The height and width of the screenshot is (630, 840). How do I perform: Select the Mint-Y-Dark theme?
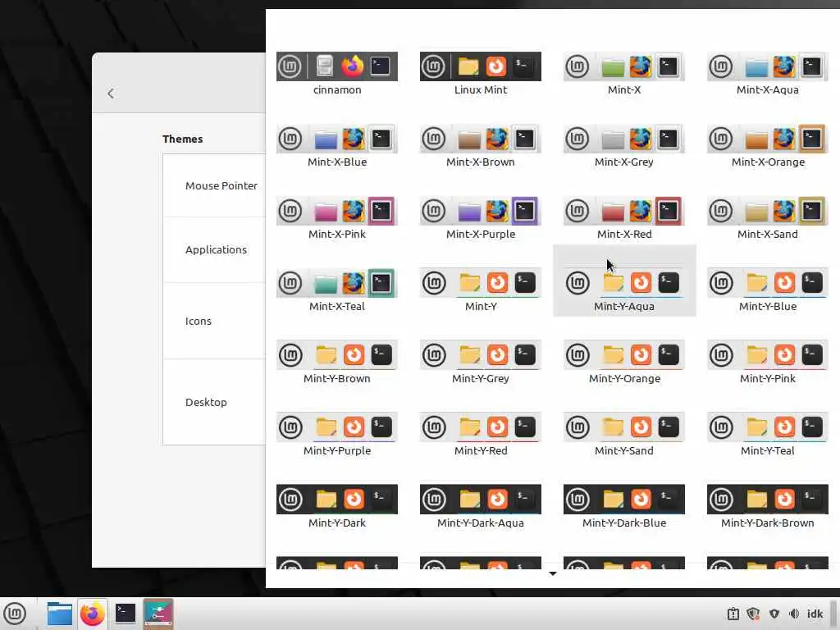[x=337, y=507]
